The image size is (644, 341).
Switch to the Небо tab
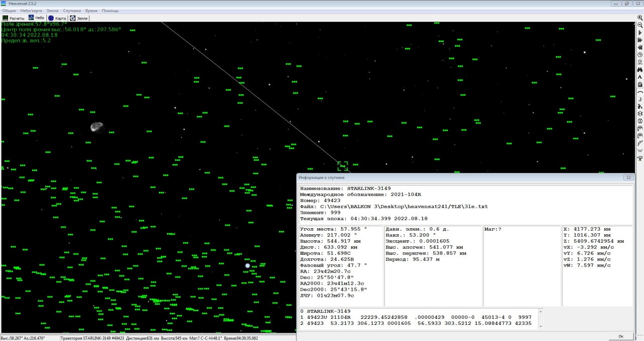tap(37, 18)
